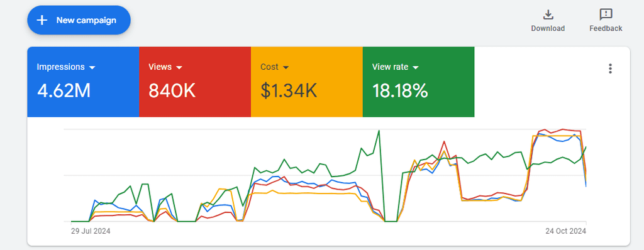Screen dimensions: 644x250
Task: Click the New campaign button text
Action: point(86,20)
